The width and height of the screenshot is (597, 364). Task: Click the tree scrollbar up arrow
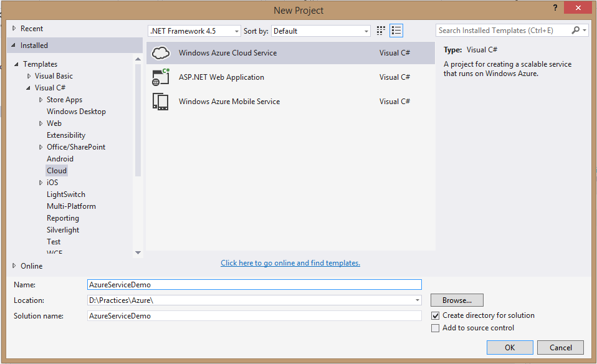138,59
